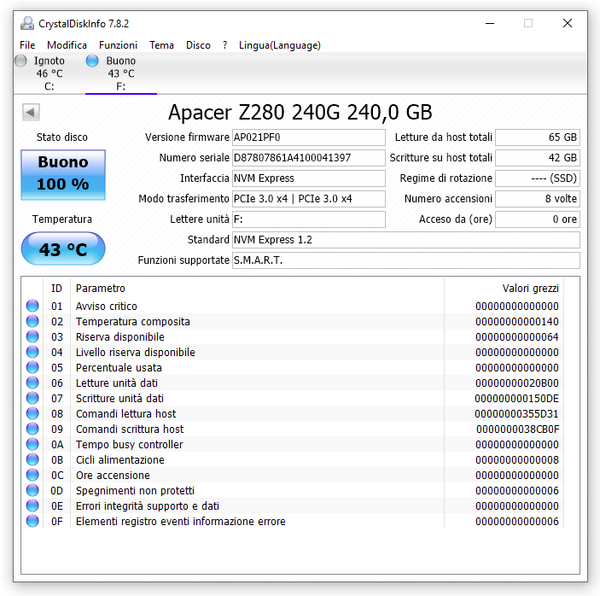Click the 43 °C temperature button
The image size is (600, 596).
click(x=63, y=249)
